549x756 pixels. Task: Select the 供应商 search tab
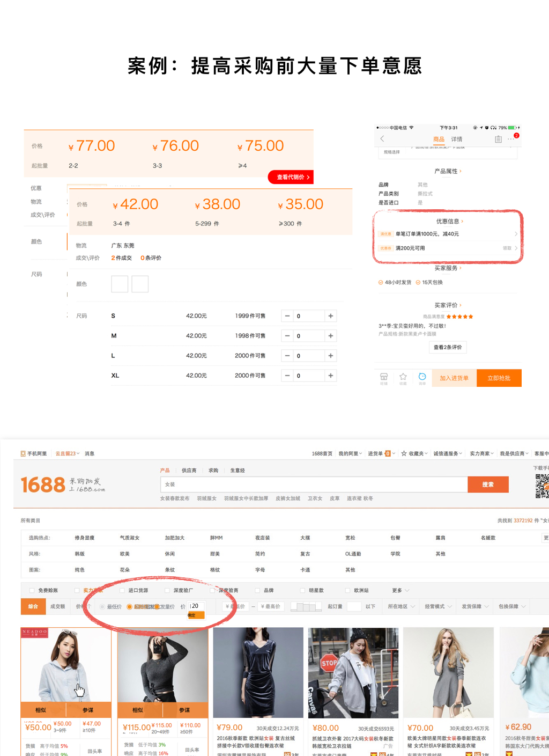click(x=189, y=470)
